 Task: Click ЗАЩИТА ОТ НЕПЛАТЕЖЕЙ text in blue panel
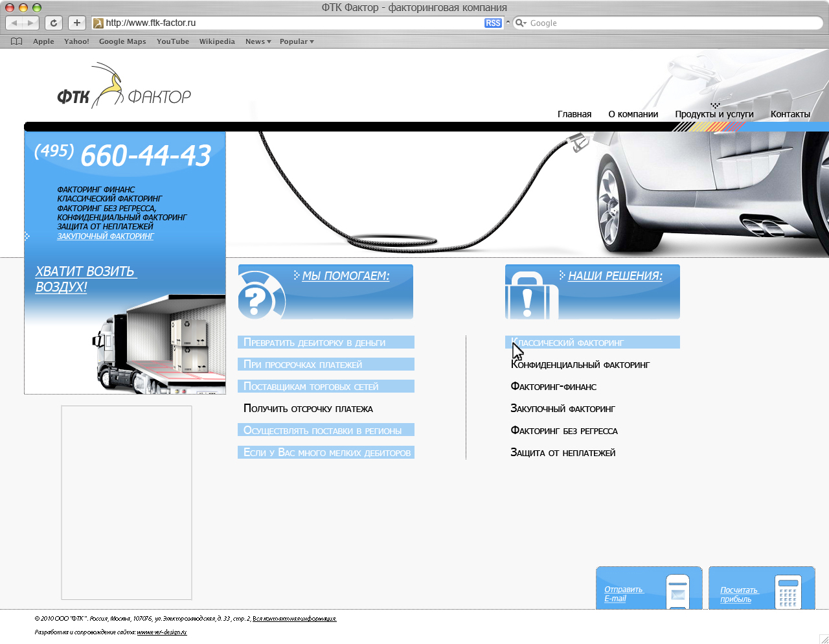[106, 227]
